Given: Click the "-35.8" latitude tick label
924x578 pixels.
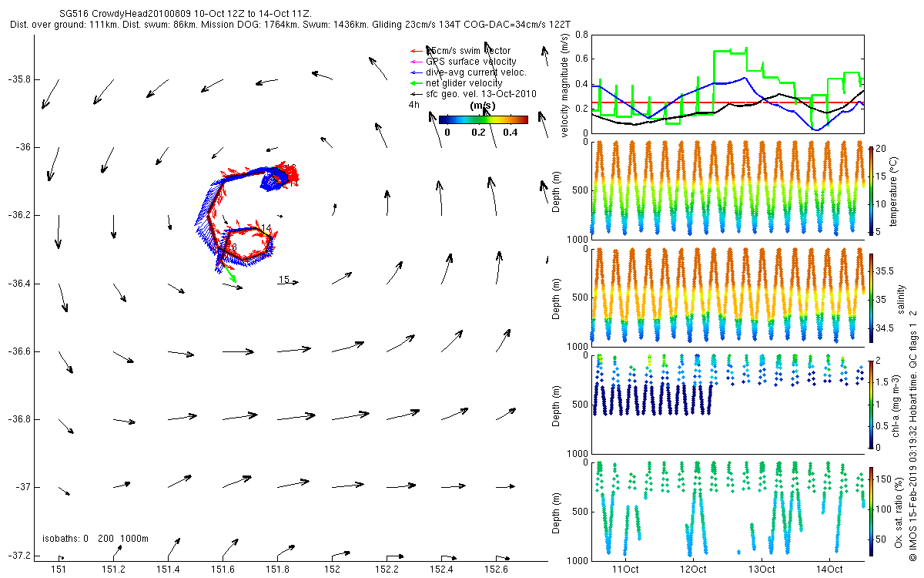Looking at the screenshot, I should (18, 79).
